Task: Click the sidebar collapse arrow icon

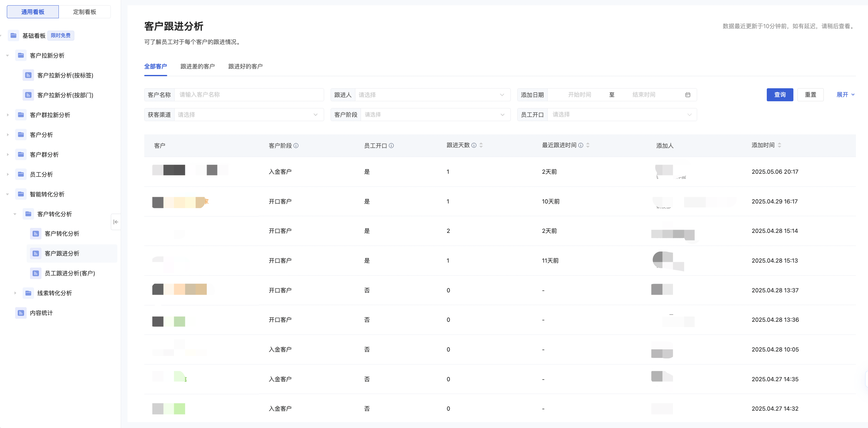Action: click(115, 222)
